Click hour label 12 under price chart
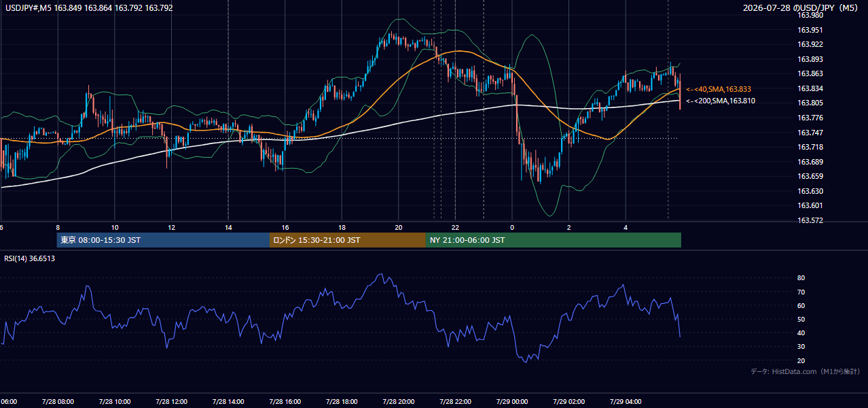868x408 pixels. [x=171, y=228]
